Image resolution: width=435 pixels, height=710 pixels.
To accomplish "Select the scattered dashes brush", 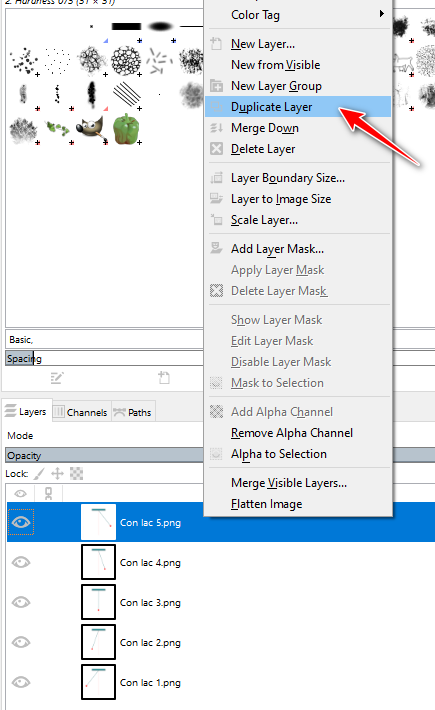I will pos(160,61).
